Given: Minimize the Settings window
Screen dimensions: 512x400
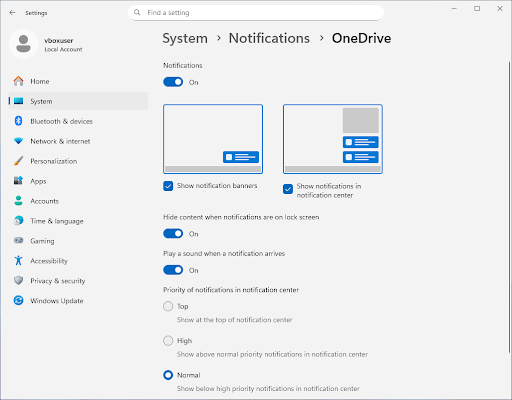Looking at the screenshot, I should click(x=454, y=9).
